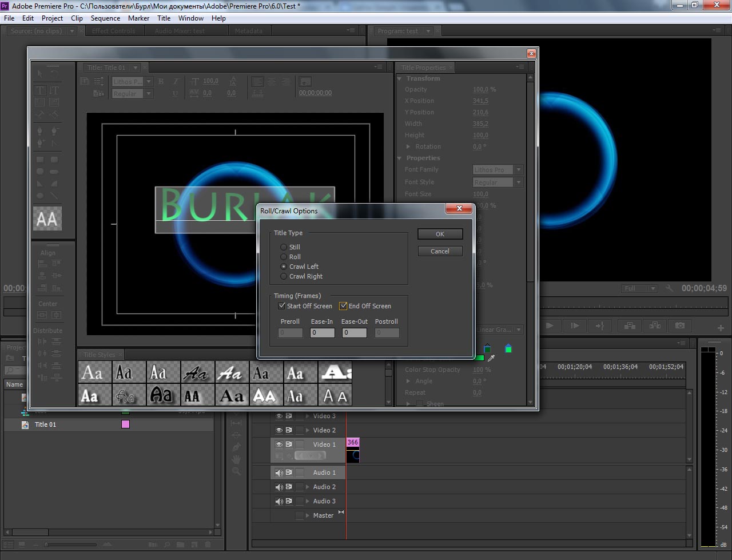Expand the Audio 3 track
Screen dimensions: 732x560
308,501
